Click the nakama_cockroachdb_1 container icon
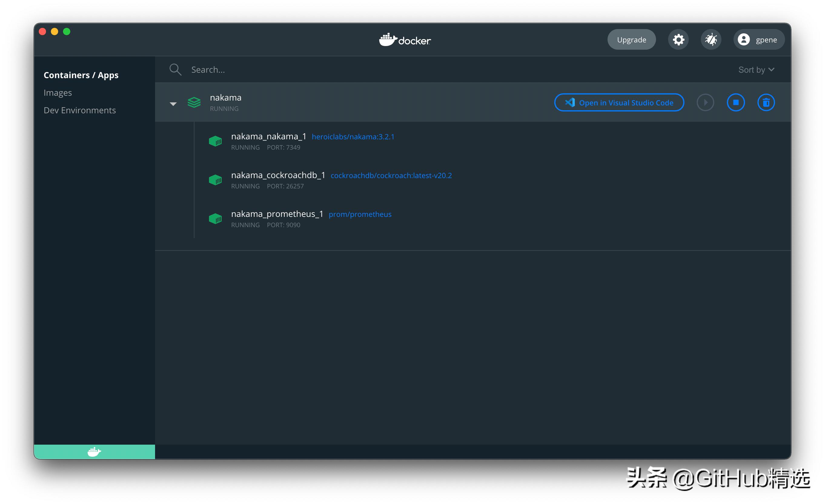This screenshot has width=825, height=504. coord(215,180)
